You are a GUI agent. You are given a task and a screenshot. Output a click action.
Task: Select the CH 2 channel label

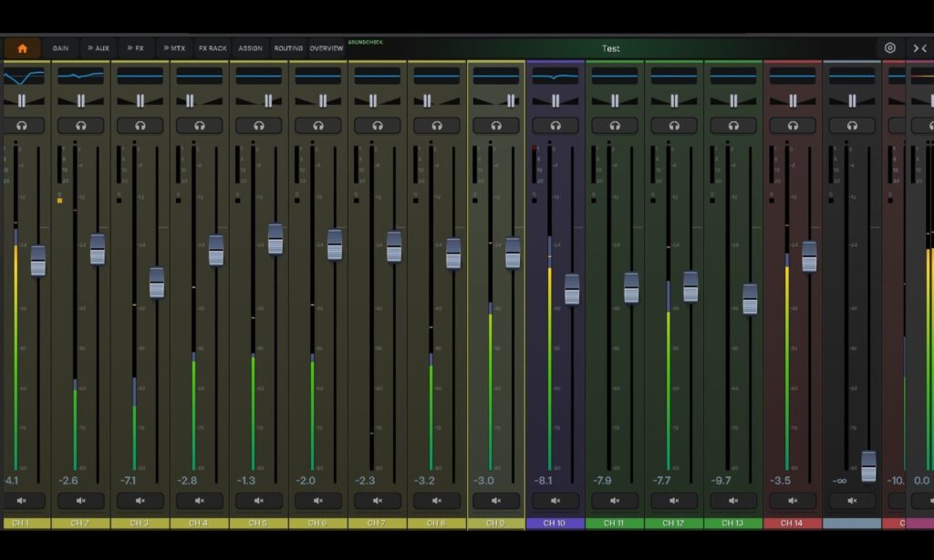pos(80,524)
